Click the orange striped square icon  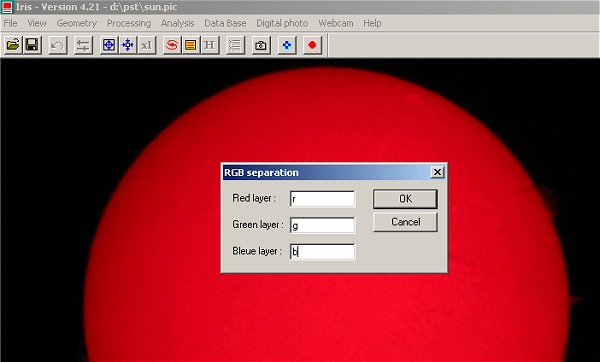tap(191, 45)
